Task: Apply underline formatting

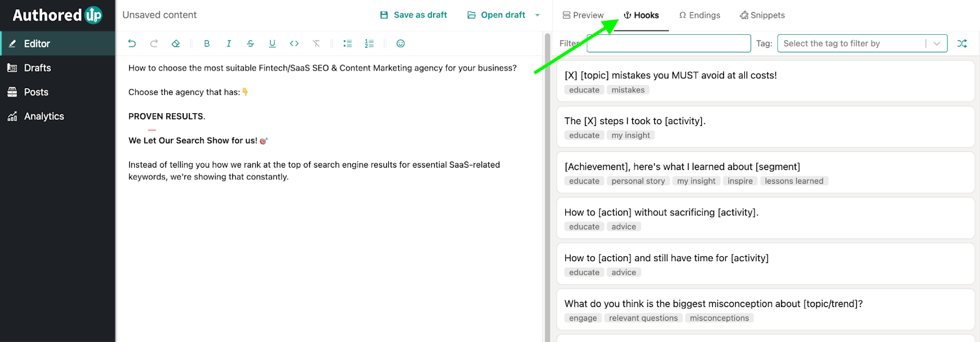Action: click(x=273, y=43)
